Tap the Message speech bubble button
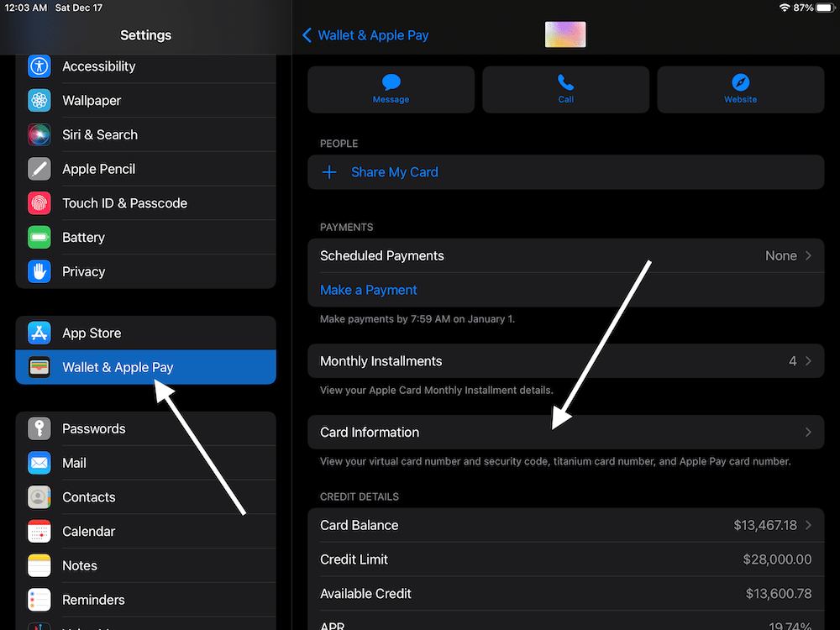840x630 pixels. coord(391,90)
